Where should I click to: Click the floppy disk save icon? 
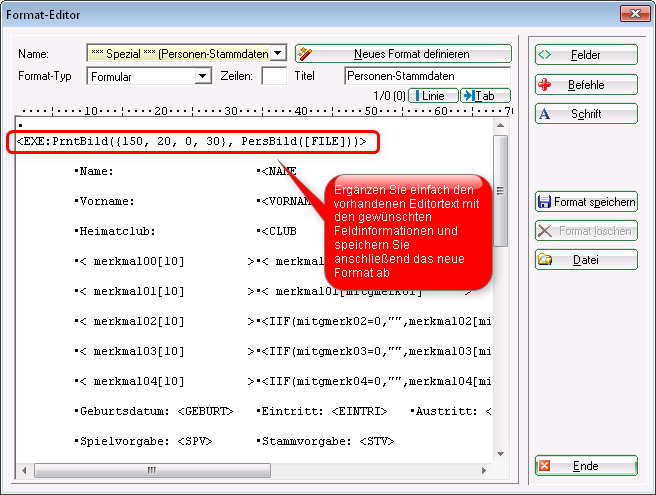[544, 202]
